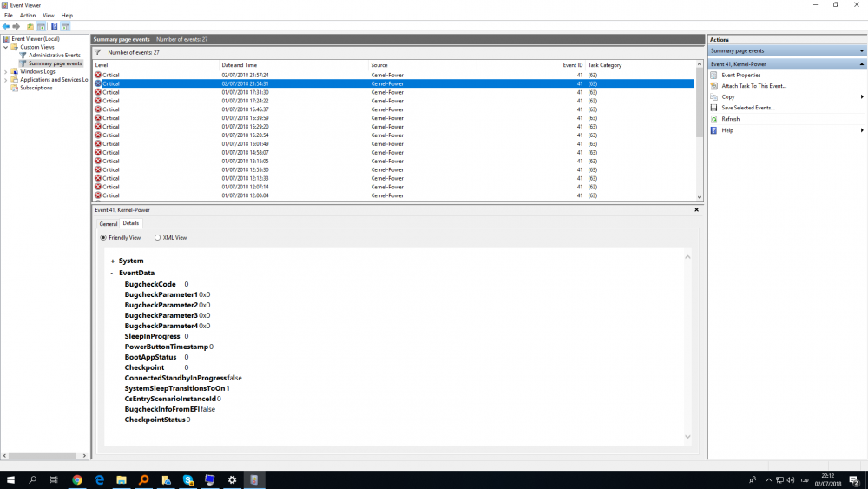Collapse the Summary page events actions header
The height and width of the screenshot is (489, 868).
coord(861,51)
